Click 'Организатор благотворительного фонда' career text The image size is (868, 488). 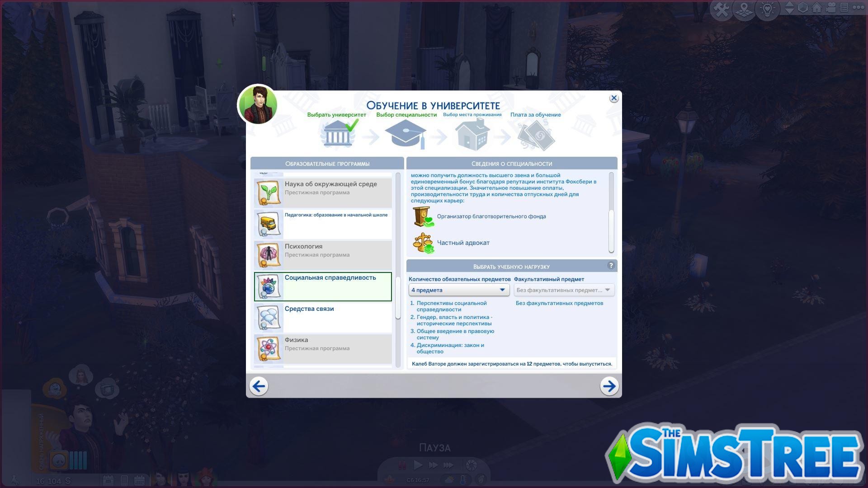pyautogui.click(x=491, y=216)
